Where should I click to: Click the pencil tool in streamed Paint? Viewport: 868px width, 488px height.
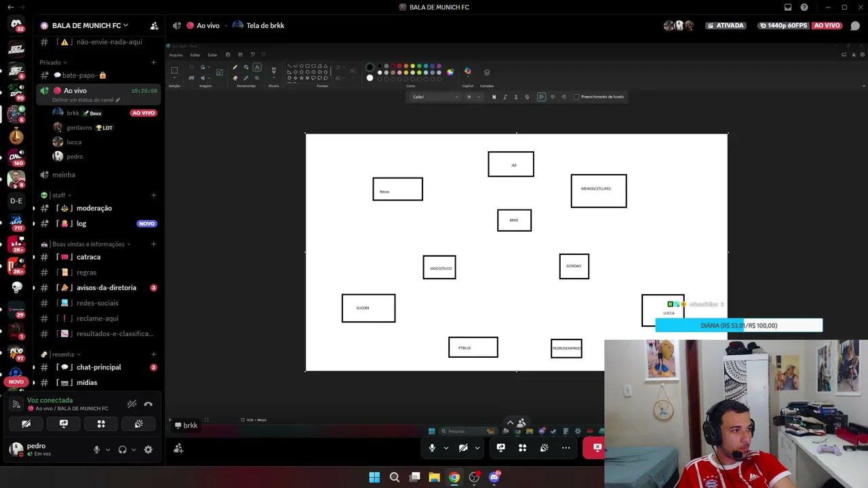(235, 67)
